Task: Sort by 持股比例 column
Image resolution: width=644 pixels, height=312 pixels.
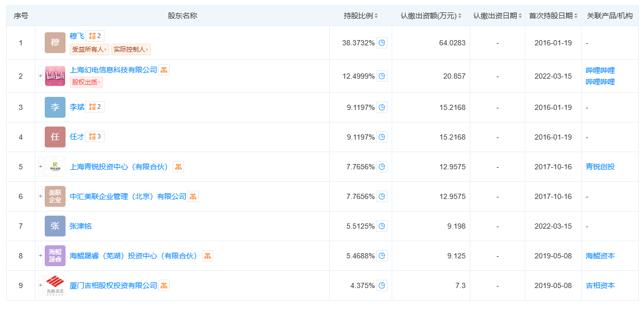Action: pyautogui.click(x=376, y=16)
